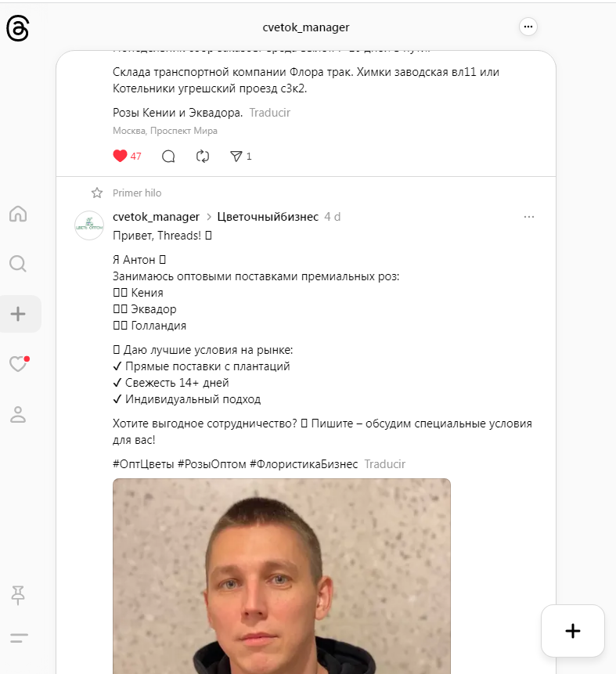Go to Home feed icon
The height and width of the screenshot is (674, 616).
(x=18, y=214)
